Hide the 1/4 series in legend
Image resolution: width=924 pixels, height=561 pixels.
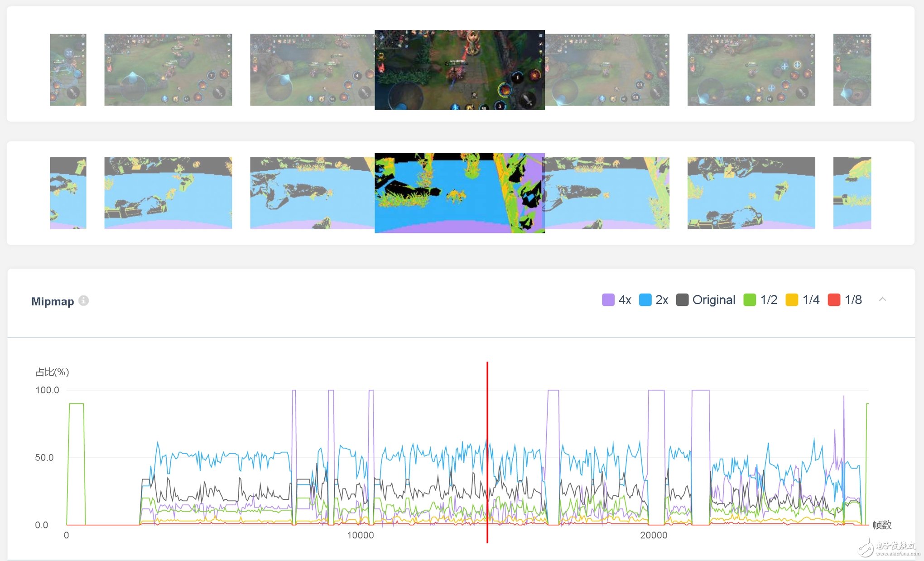point(810,300)
